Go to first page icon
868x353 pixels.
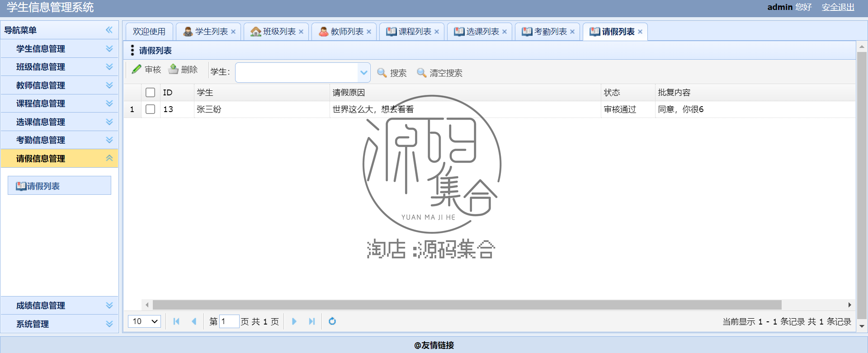click(176, 321)
